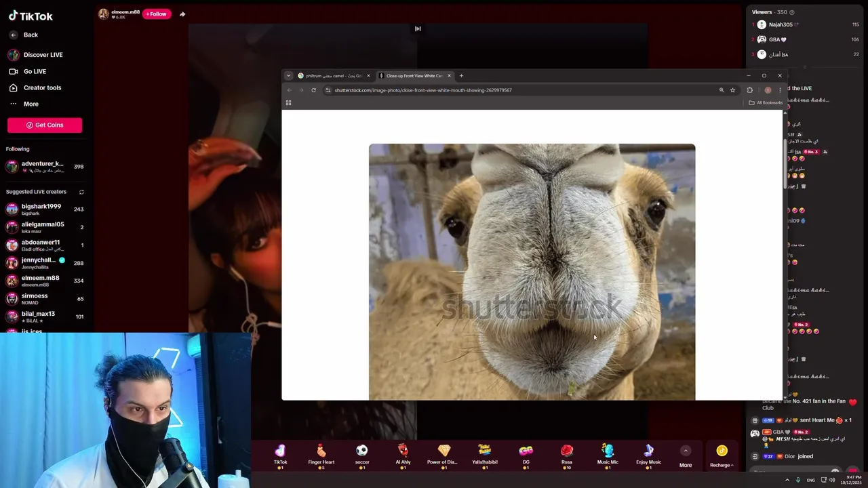Open top viewer Najah305 profile

(x=806, y=24)
